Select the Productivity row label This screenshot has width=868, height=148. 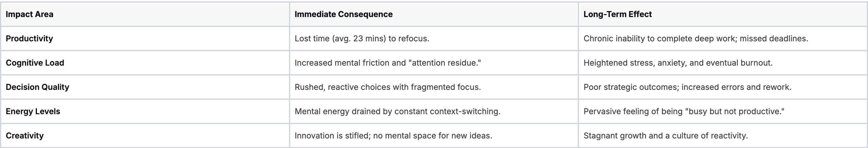pos(29,38)
